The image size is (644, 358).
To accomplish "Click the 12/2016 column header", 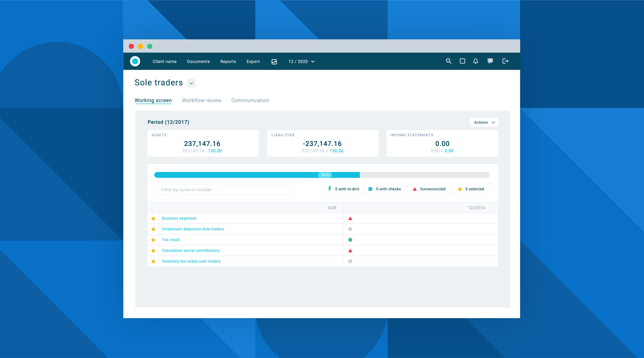I will [x=476, y=208].
